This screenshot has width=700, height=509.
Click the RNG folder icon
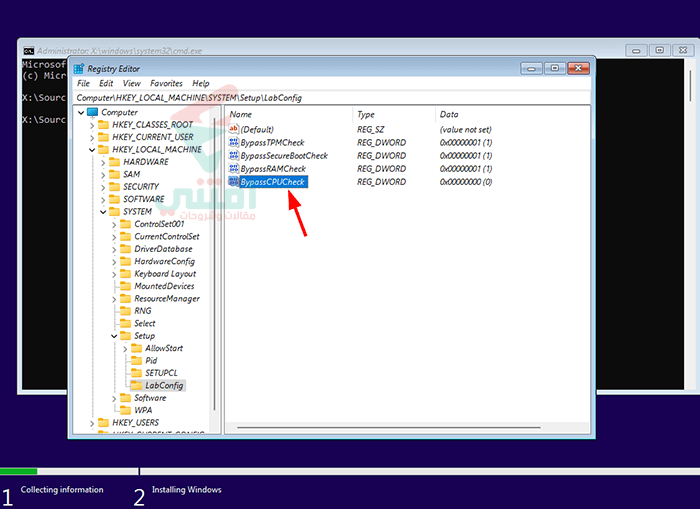click(126, 311)
